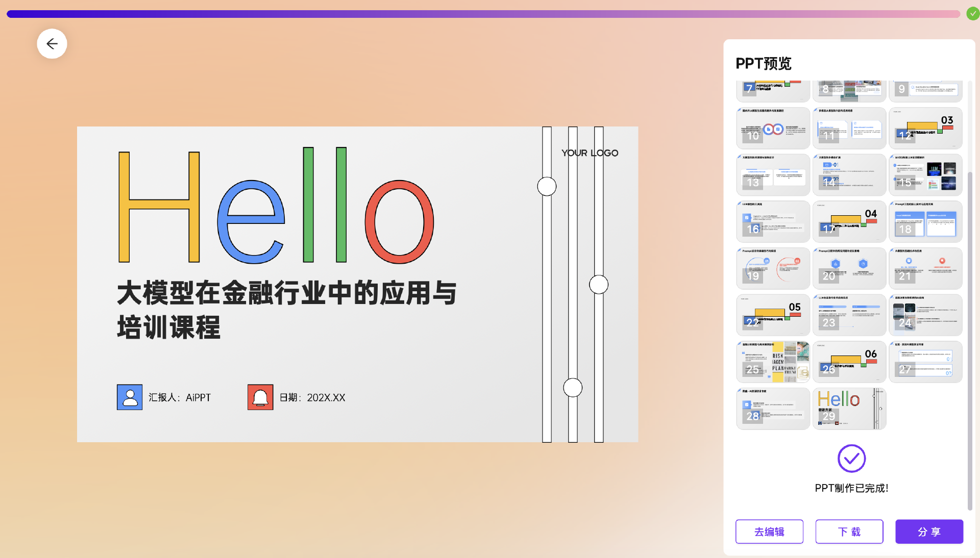Screen dimensions: 980x558
Task: Open slide 25 risk management thumbnail
Action: (x=773, y=362)
